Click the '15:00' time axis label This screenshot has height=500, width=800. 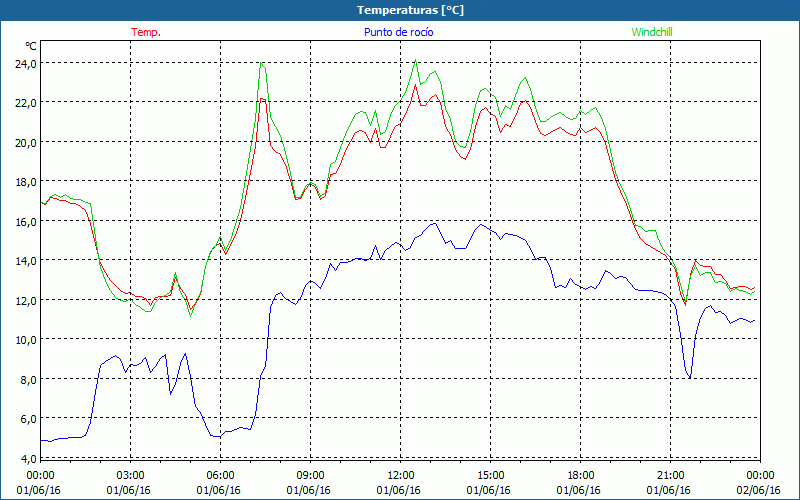click(x=490, y=476)
